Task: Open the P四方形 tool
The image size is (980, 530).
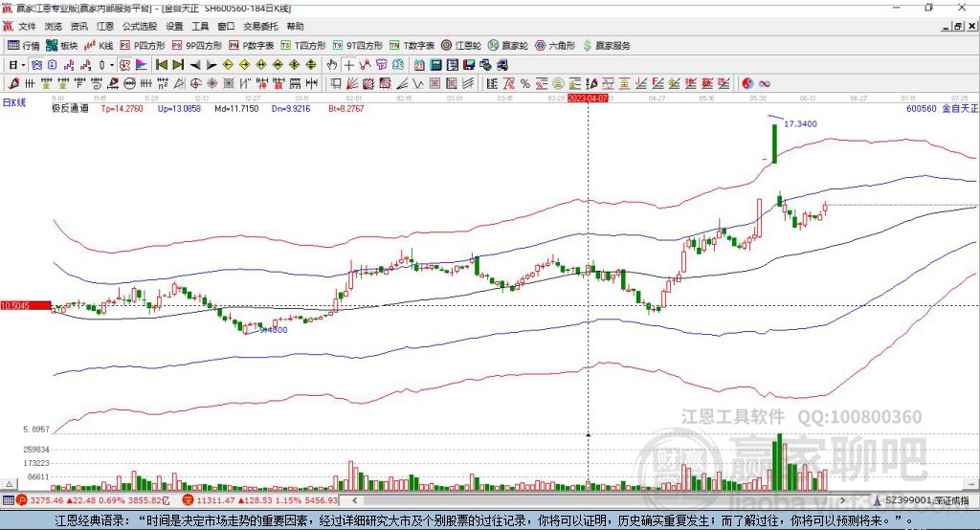Action: click(143, 46)
